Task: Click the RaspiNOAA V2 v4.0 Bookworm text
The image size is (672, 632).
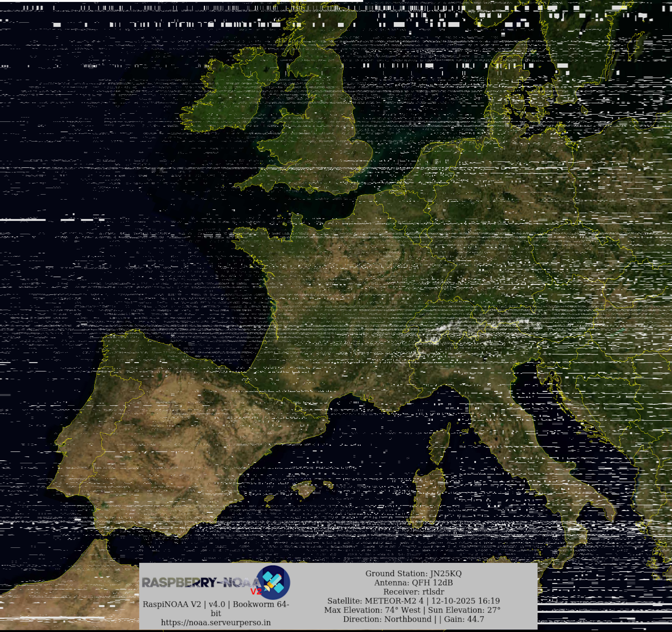Action: [x=216, y=604]
